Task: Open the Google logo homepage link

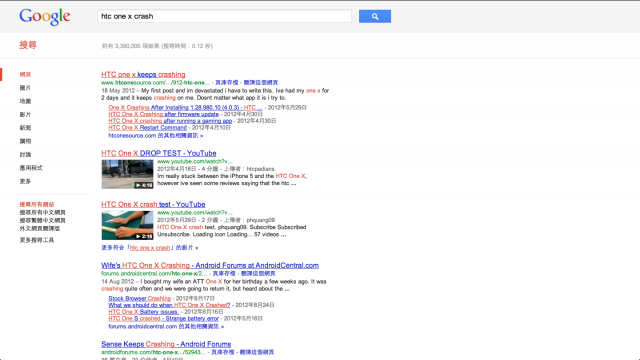Action: point(44,17)
